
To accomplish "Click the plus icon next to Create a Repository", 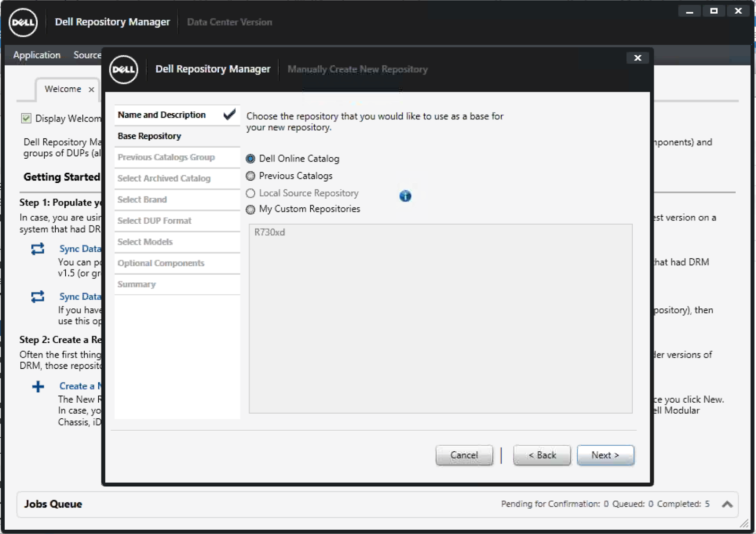I will [38, 386].
